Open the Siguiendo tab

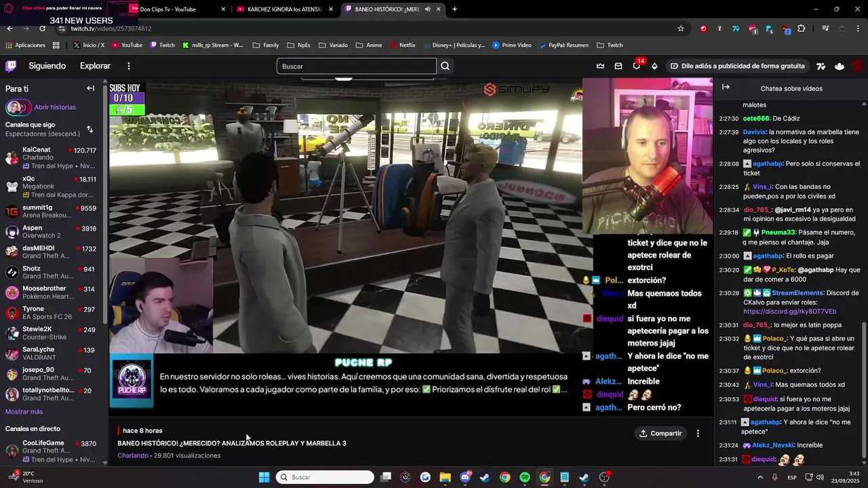click(47, 66)
